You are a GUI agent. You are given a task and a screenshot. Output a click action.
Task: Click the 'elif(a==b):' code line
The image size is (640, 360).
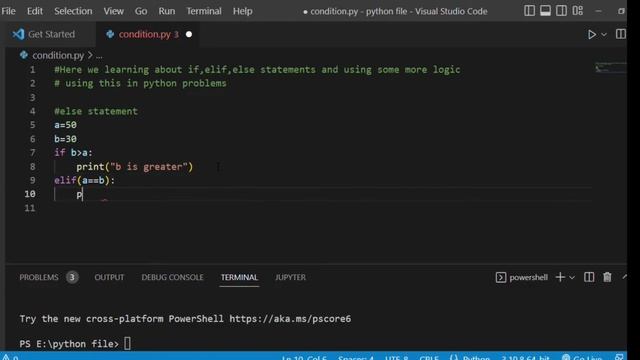(84, 180)
